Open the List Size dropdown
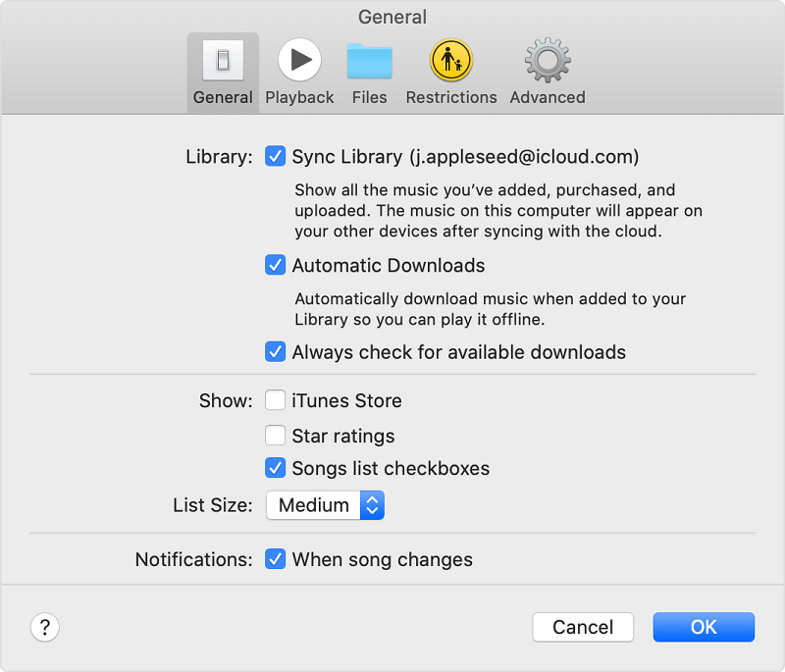 [325, 505]
